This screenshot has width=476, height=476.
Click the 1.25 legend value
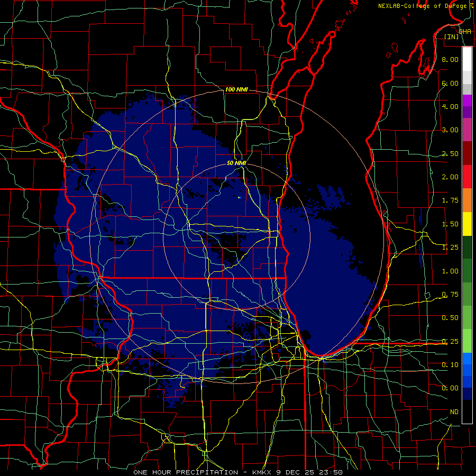[x=450, y=248]
